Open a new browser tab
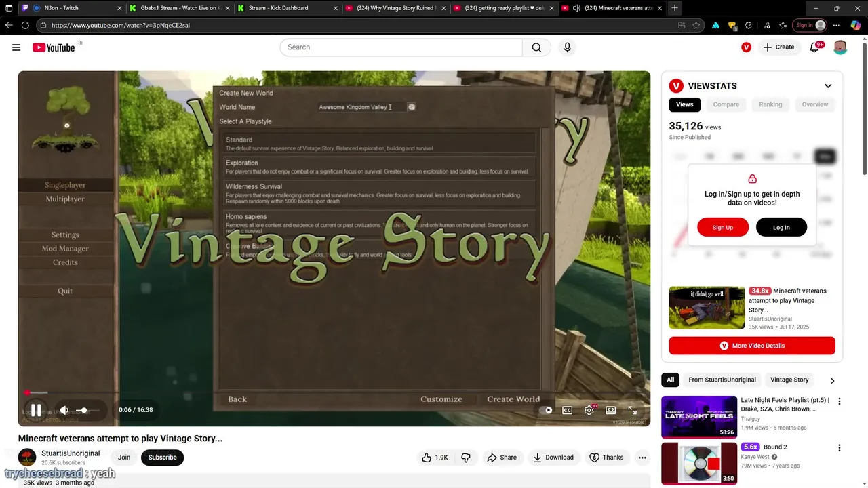Viewport: 868px width, 488px height. coord(674,8)
